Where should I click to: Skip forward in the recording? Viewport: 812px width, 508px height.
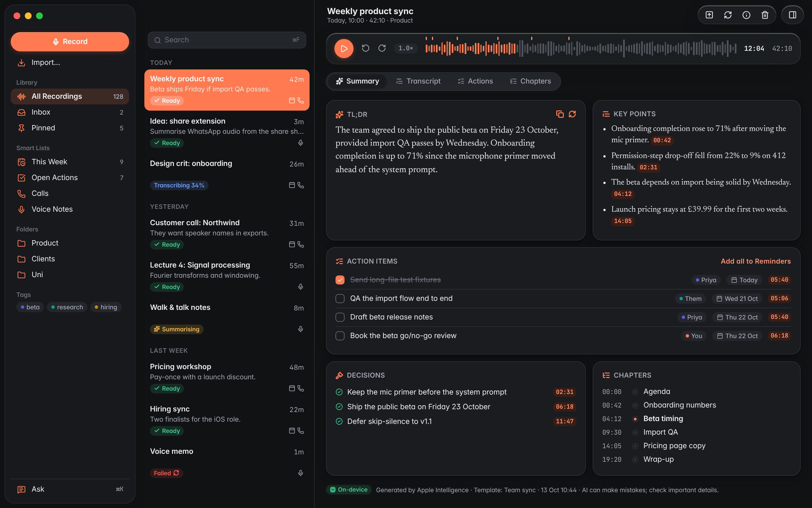382,48
